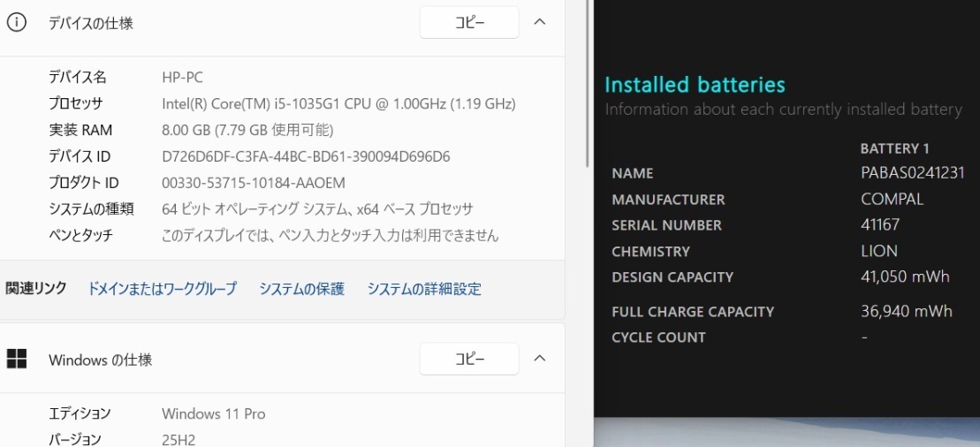Image resolution: width=980 pixels, height=447 pixels.
Task: Open the システムの保護 link
Action: click(302, 289)
